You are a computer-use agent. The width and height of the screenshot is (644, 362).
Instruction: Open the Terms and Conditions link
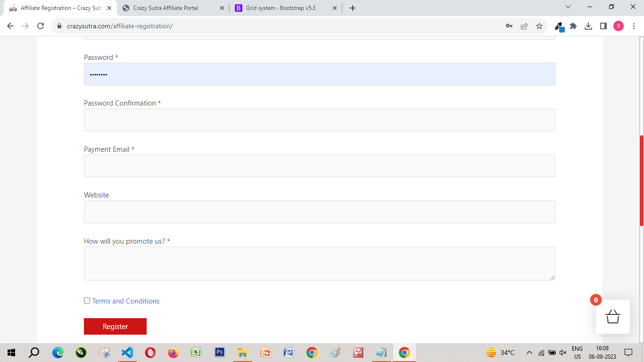click(126, 301)
